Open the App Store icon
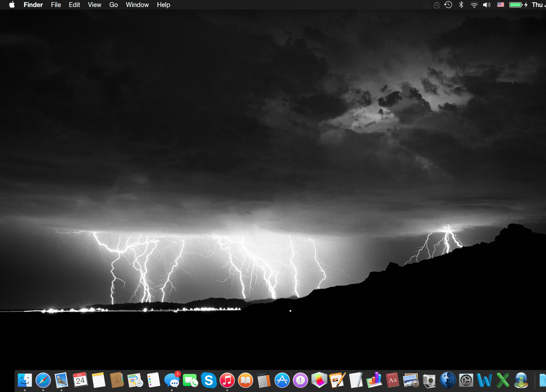Screen dimensions: 546x392 (x=282, y=380)
